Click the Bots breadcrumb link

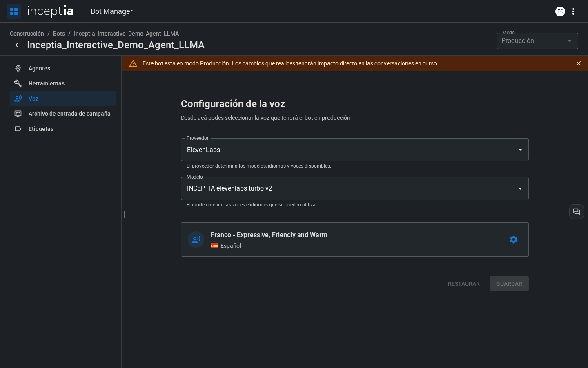59,34
